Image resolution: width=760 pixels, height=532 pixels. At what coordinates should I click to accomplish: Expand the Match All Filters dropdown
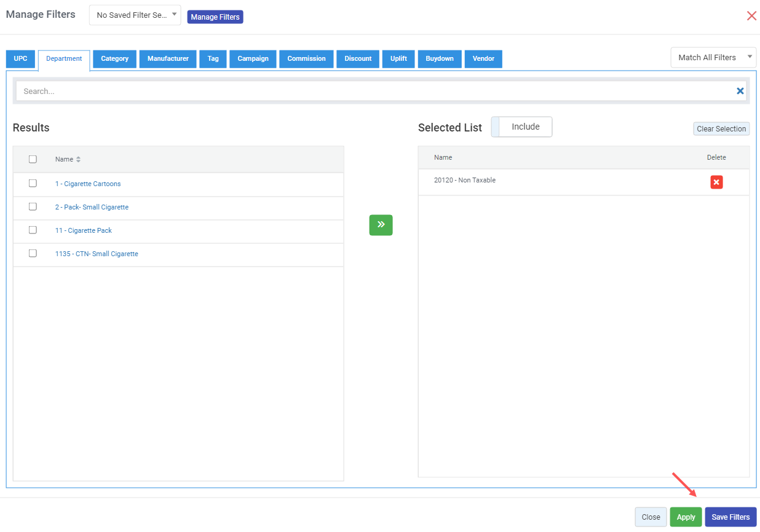713,58
